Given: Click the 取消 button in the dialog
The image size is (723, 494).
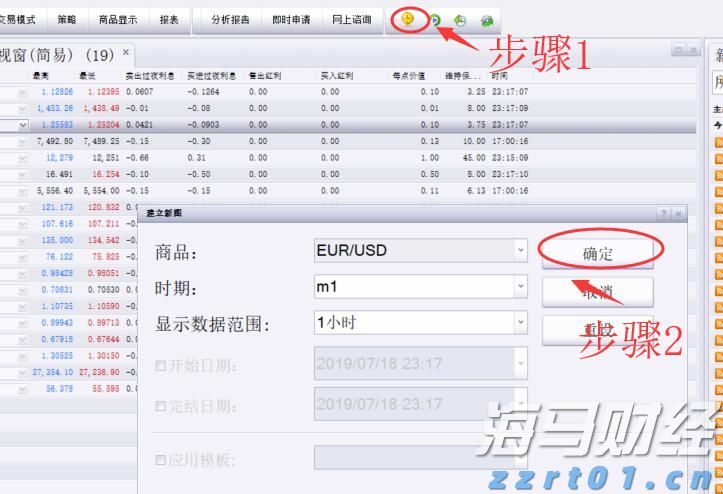Looking at the screenshot, I should click(x=597, y=291).
